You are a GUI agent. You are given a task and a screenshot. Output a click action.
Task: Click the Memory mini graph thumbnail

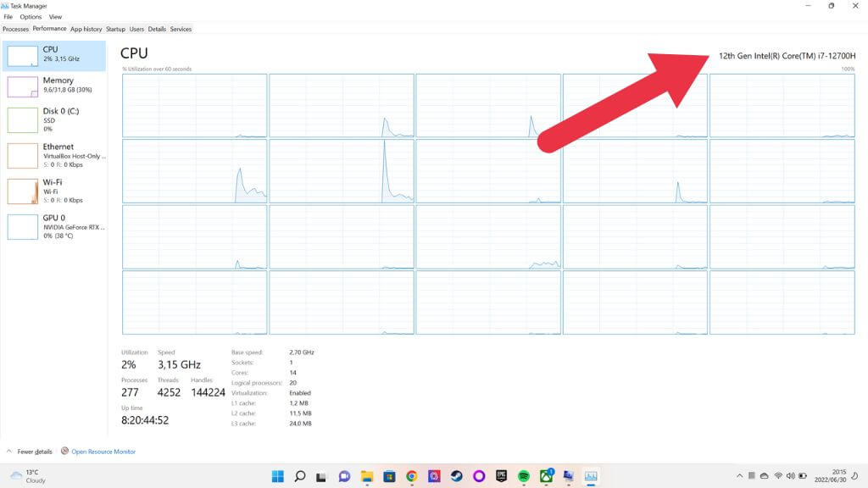click(23, 86)
